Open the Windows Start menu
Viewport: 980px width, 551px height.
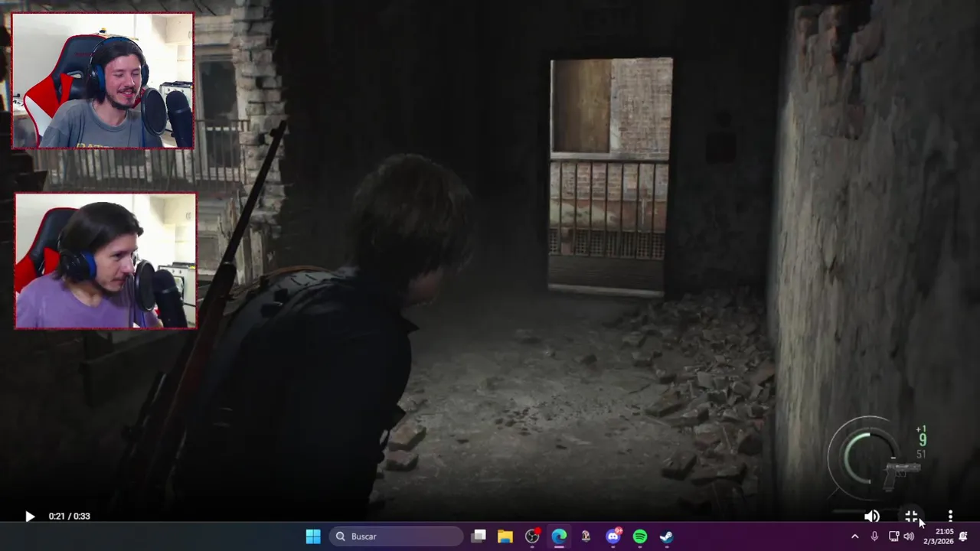click(313, 536)
